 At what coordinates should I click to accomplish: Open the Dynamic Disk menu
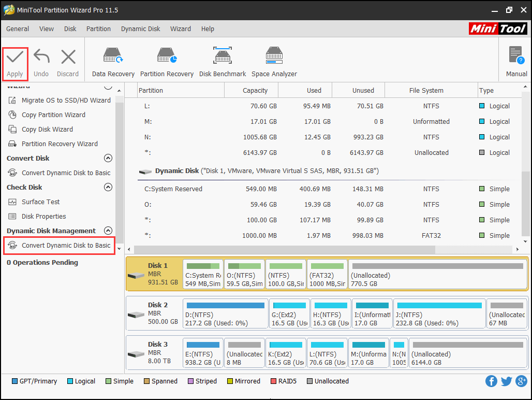[x=140, y=29]
